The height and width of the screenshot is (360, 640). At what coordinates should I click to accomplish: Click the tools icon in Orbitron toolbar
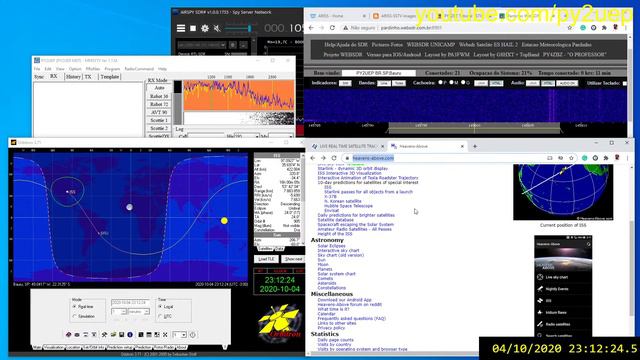click(x=104, y=335)
